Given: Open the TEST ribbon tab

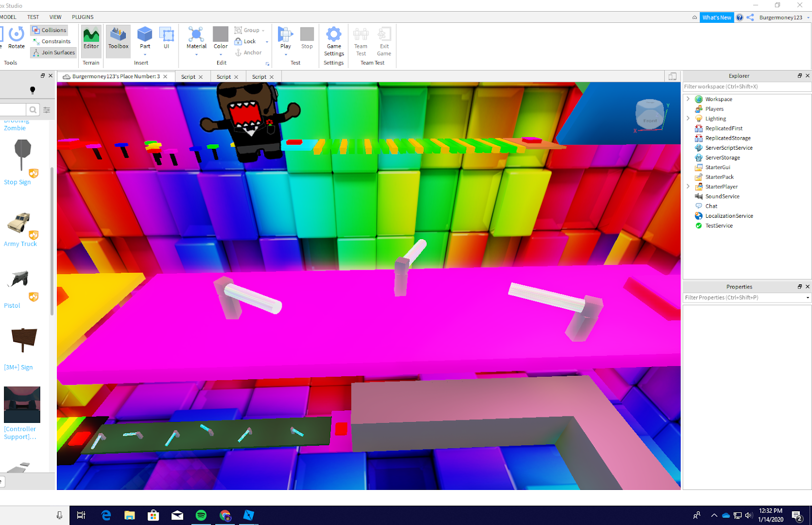Looking at the screenshot, I should click(x=33, y=17).
